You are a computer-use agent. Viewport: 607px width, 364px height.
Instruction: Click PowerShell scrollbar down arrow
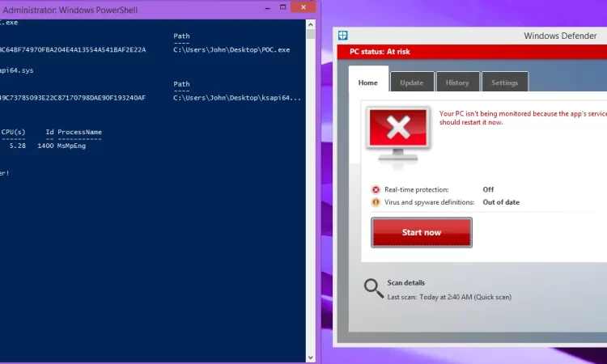[311, 358]
